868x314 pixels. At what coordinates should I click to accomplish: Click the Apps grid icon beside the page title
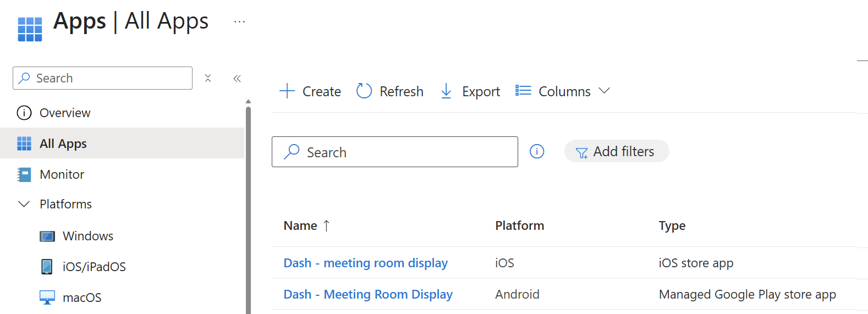30,29
